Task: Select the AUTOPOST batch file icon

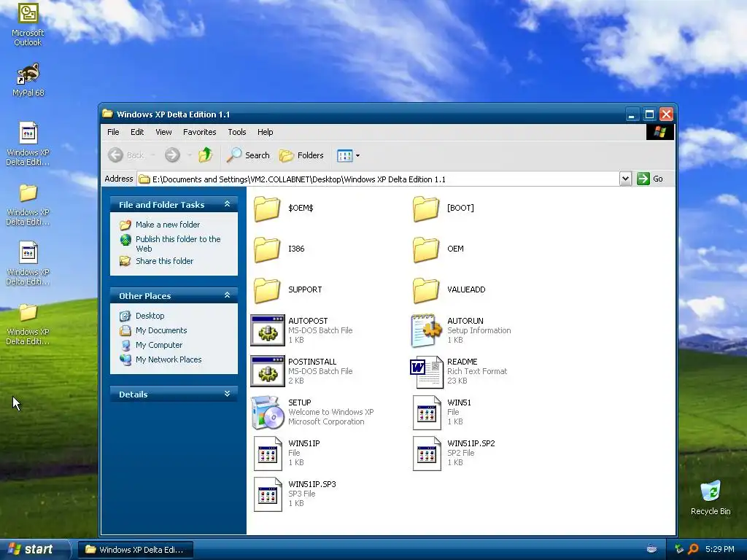Action: point(268,330)
